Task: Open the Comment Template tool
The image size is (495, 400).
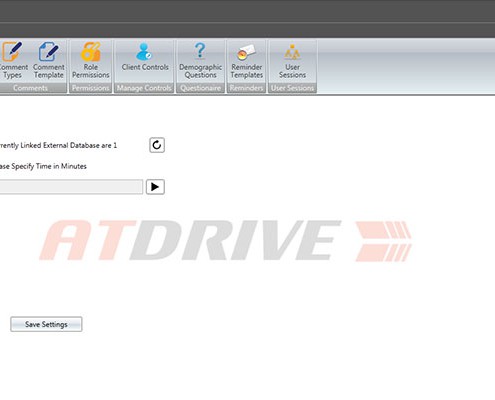Action: click(49, 61)
